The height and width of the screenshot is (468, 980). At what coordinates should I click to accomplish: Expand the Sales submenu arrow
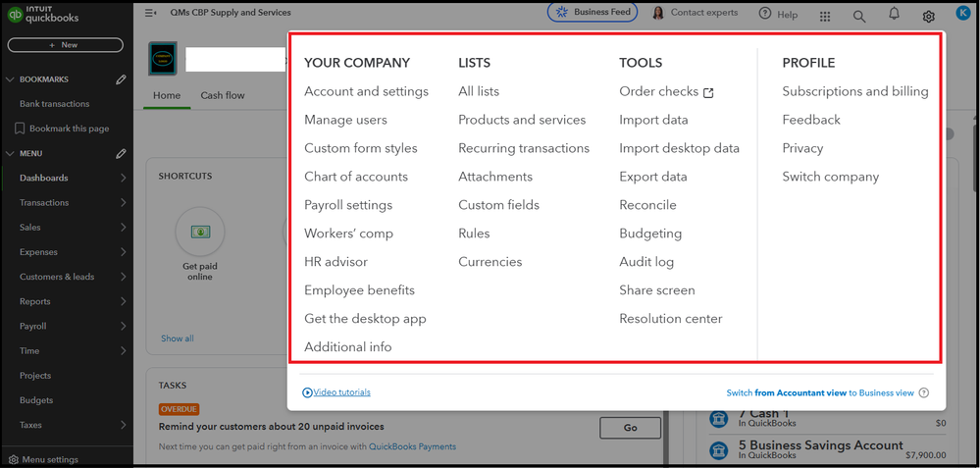124,228
